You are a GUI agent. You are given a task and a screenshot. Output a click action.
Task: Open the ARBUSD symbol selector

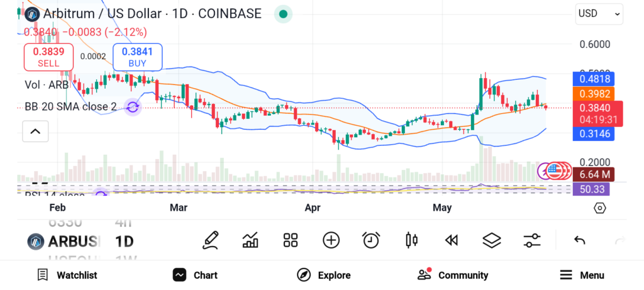pyautogui.click(x=74, y=242)
